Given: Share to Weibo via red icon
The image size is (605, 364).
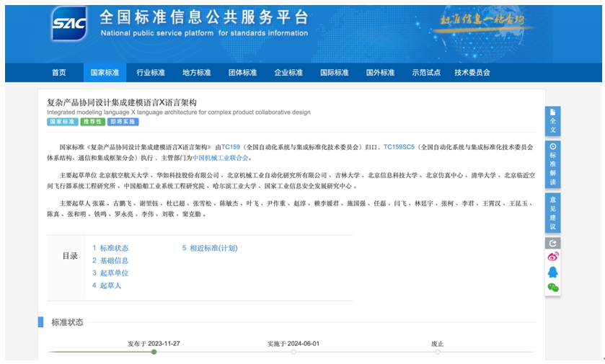Looking at the screenshot, I should click(553, 257).
